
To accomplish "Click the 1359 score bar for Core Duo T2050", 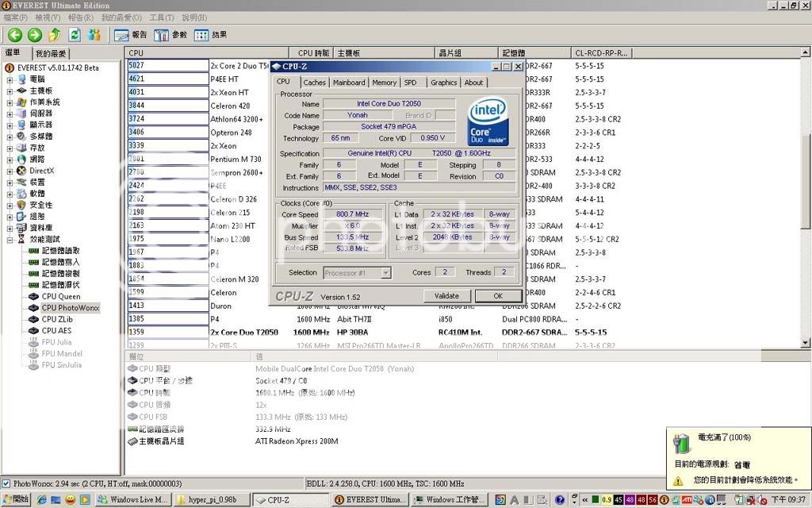I will tap(168, 333).
